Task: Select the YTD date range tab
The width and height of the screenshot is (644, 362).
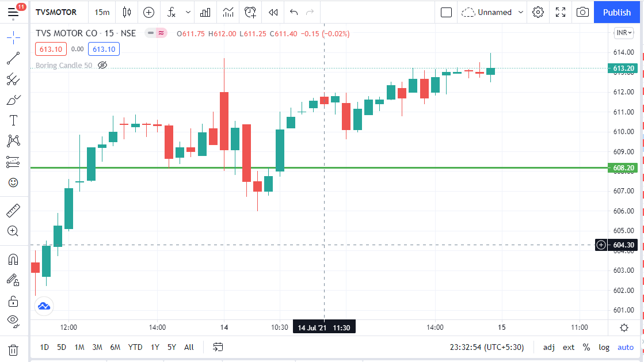Action: pyautogui.click(x=135, y=347)
